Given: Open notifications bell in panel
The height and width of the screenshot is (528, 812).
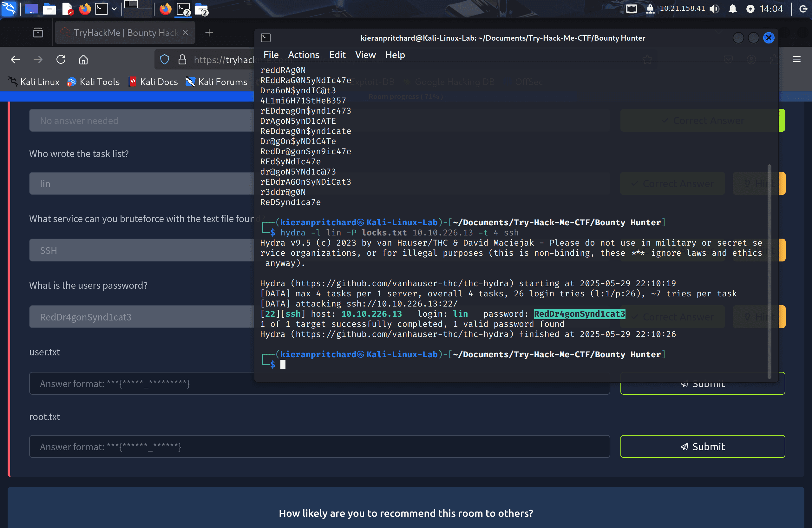Looking at the screenshot, I should coord(732,9).
